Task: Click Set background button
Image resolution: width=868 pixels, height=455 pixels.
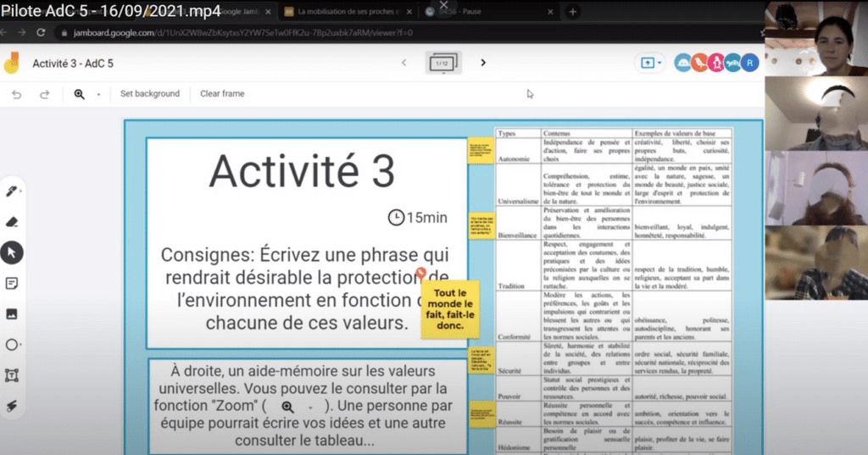Action: [150, 94]
